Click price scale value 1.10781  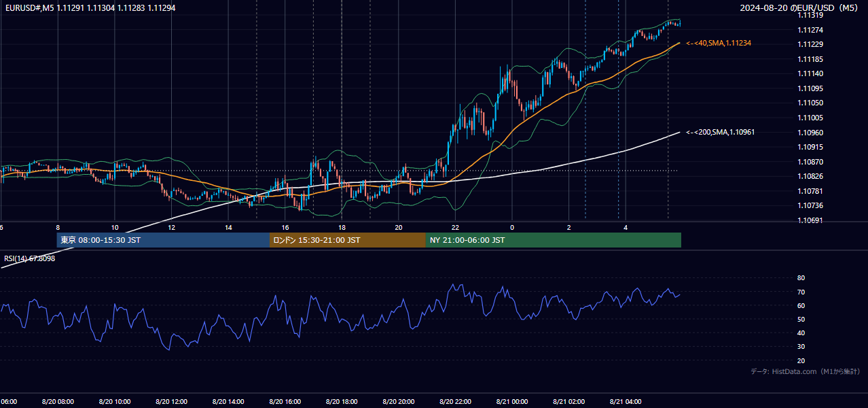click(812, 191)
